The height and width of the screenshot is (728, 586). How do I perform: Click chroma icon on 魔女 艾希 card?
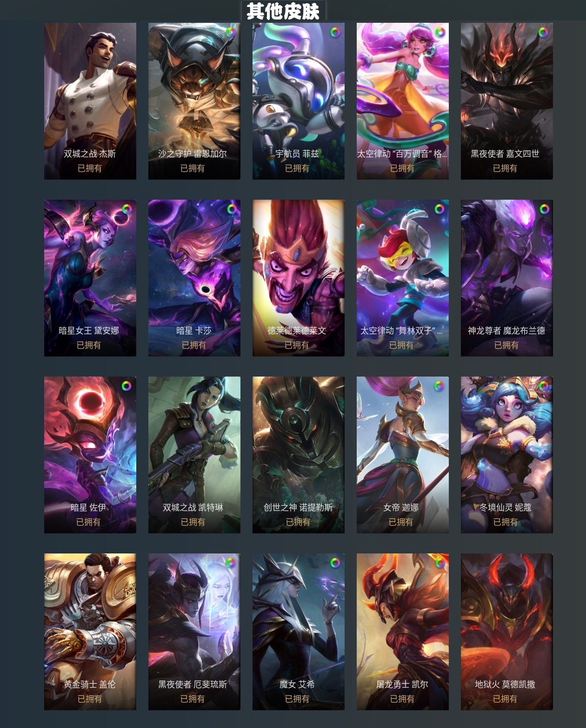(335, 563)
